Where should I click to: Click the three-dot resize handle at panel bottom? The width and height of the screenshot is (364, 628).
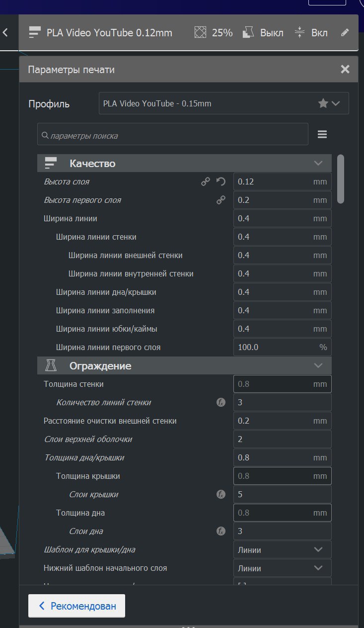point(188,627)
